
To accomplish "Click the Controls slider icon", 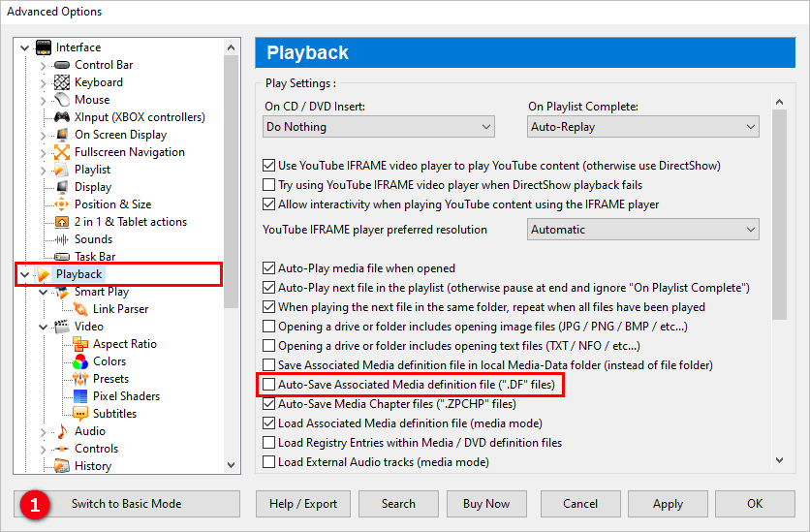I will pos(62,449).
